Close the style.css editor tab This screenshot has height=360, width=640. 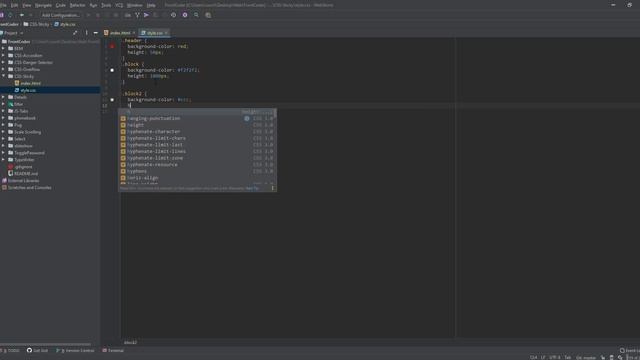pos(166,33)
